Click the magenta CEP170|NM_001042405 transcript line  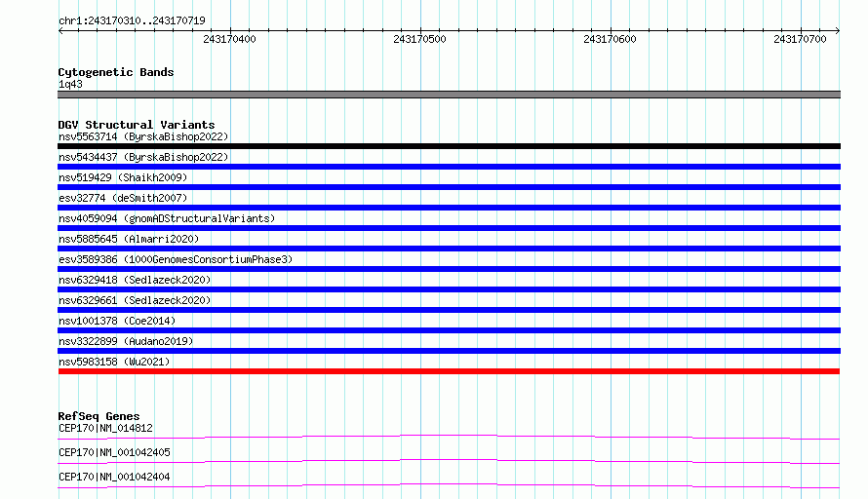pos(449,461)
